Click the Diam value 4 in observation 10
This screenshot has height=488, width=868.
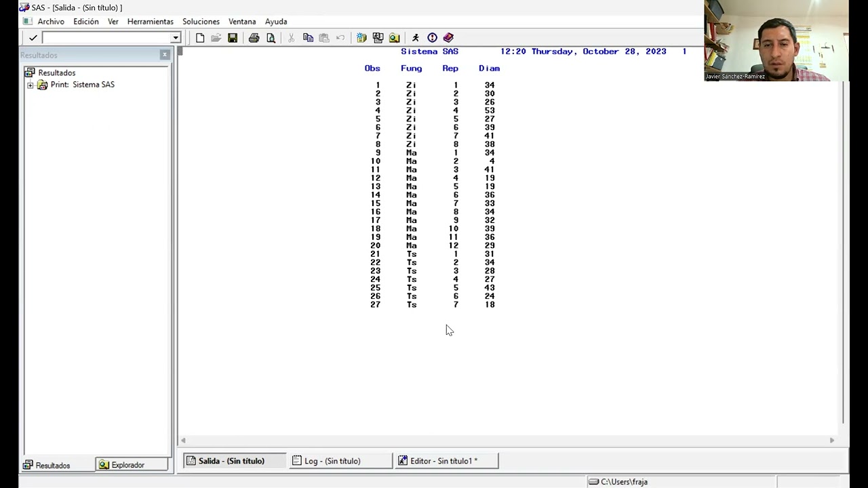[492, 161]
